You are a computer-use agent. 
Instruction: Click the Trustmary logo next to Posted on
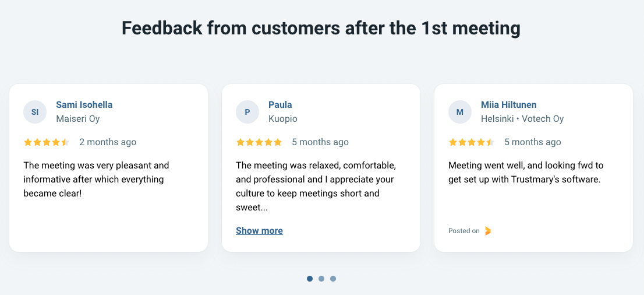pyautogui.click(x=488, y=231)
